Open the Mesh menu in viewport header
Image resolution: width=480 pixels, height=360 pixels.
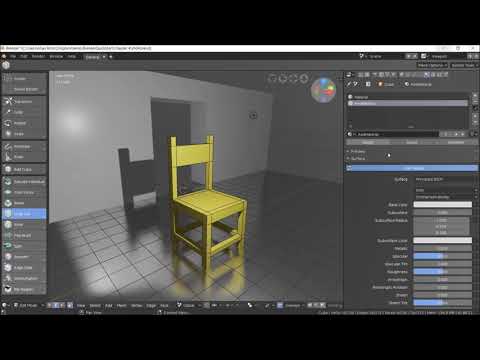[x=121, y=305]
